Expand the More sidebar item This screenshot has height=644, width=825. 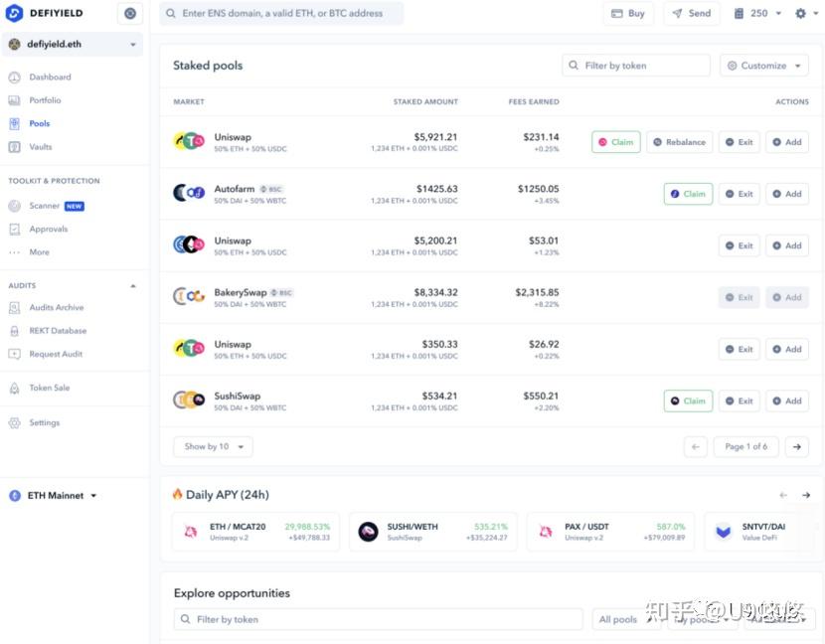(39, 252)
